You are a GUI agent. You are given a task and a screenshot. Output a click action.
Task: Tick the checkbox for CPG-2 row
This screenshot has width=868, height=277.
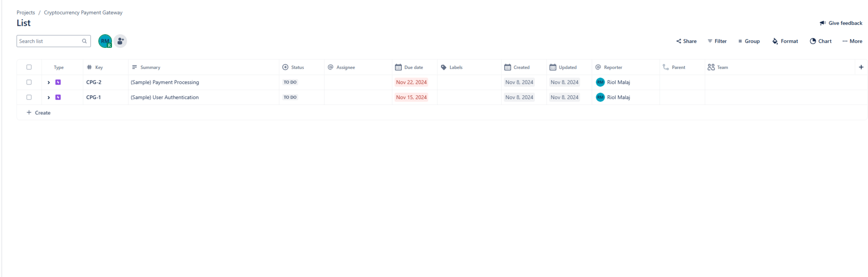(29, 82)
